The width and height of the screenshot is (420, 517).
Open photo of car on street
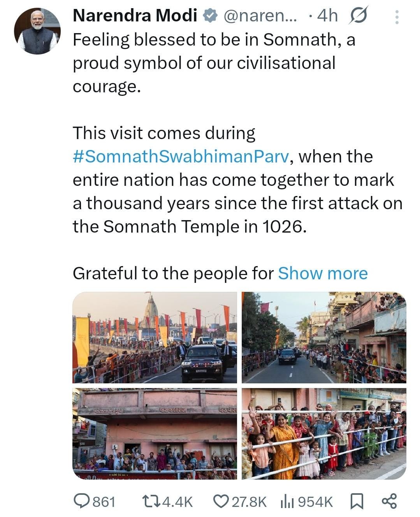323,337
